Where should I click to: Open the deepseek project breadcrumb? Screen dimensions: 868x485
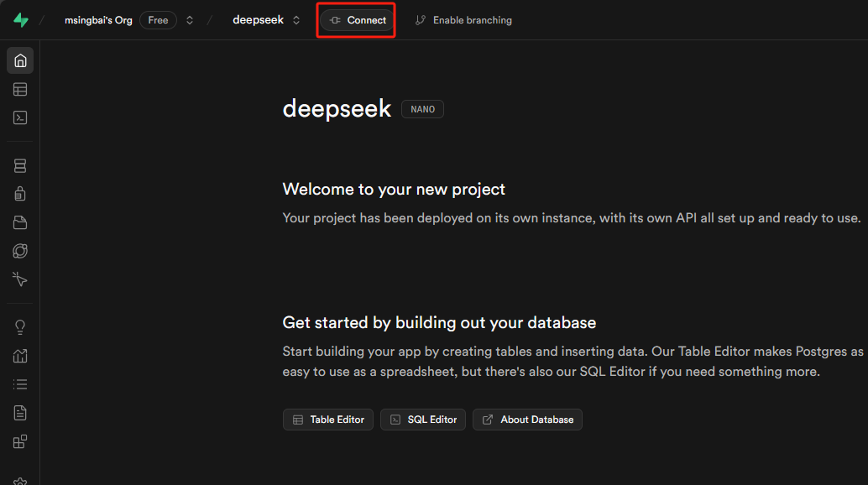point(258,20)
